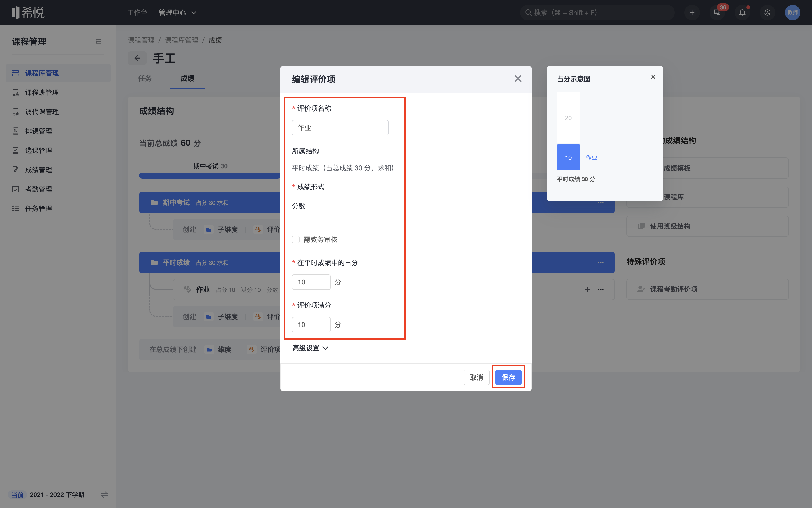Open more options on 作业 row
Viewport: 812px width, 508px height.
[601, 289]
